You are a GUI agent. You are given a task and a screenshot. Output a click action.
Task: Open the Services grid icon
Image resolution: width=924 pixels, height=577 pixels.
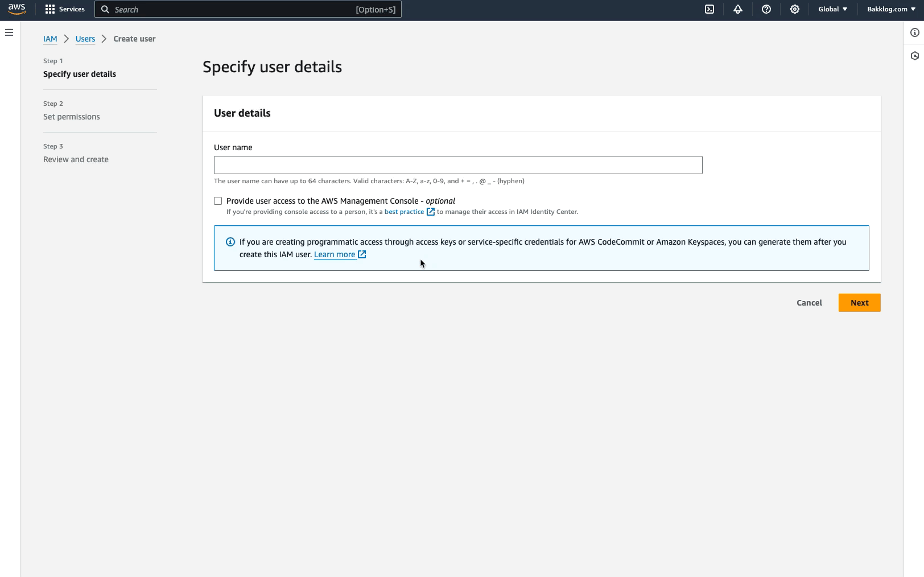(50, 9)
